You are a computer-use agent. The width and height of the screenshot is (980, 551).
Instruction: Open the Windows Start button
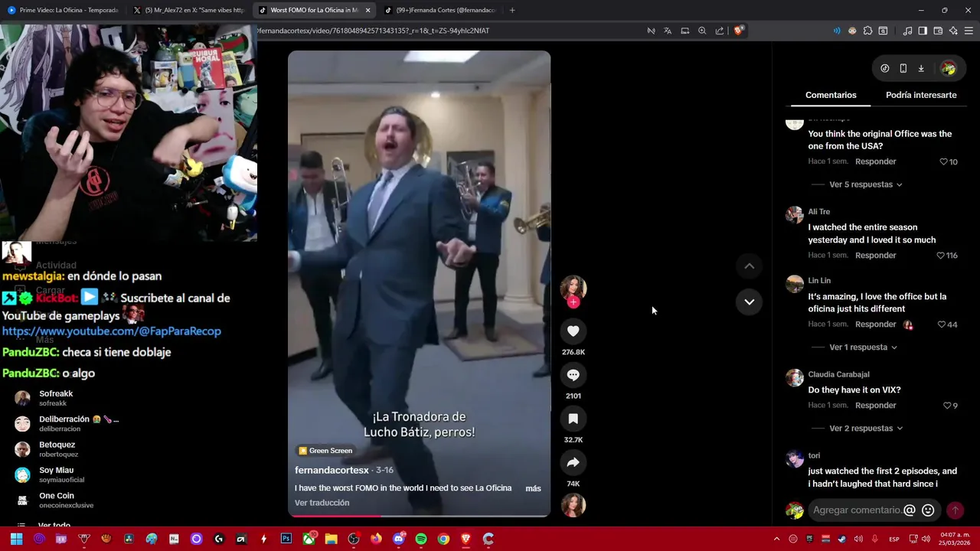[x=16, y=539]
